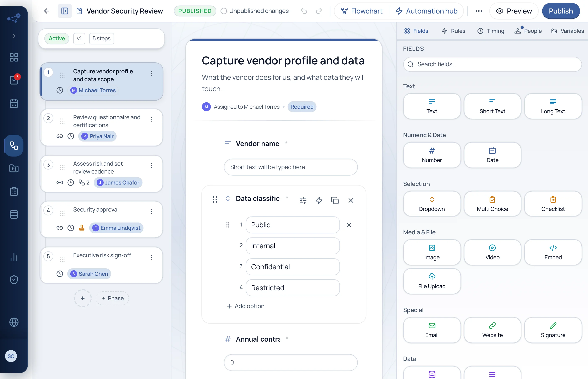
Task: Click the Preview button
Action: pyautogui.click(x=514, y=11)
